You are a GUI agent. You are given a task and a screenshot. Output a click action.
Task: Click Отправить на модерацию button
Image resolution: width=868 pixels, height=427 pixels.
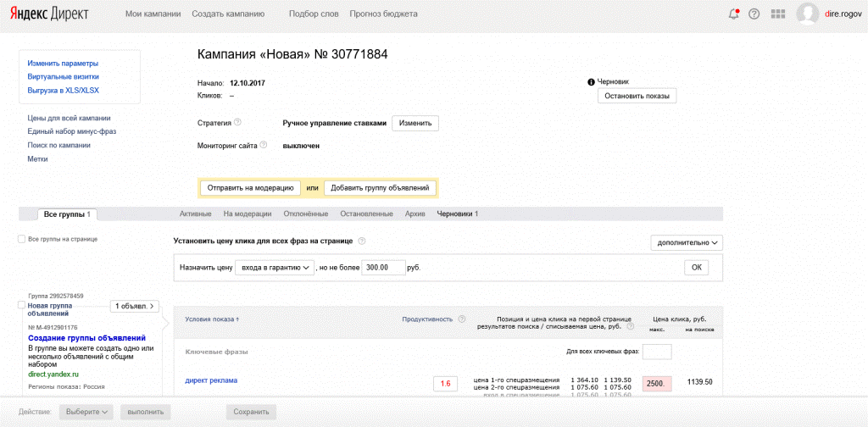[250, 188]
